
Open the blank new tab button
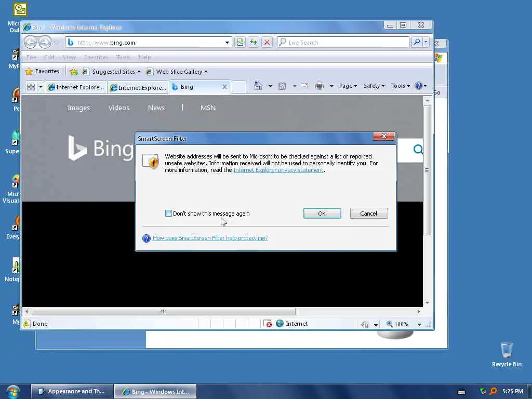tap(238, 87)
